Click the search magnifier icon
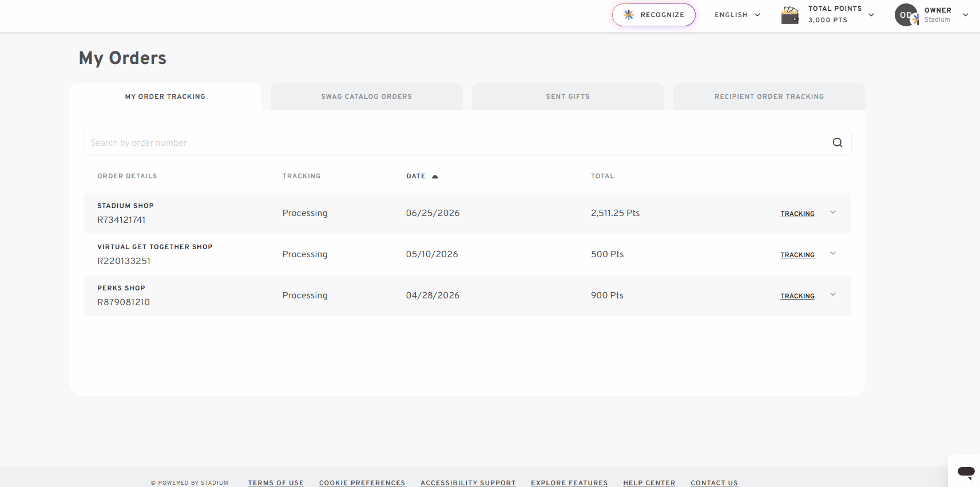980x487 pixels. [837, 142]
